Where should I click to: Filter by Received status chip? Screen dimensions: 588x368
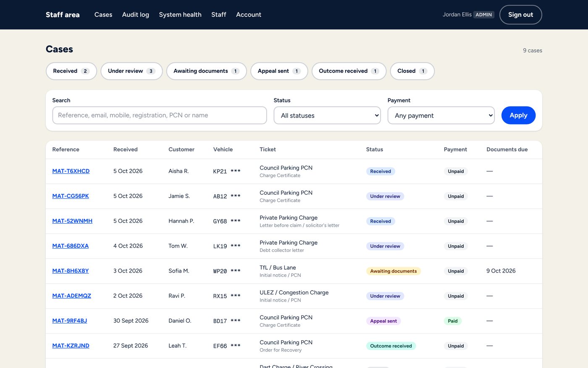point(71,71)
